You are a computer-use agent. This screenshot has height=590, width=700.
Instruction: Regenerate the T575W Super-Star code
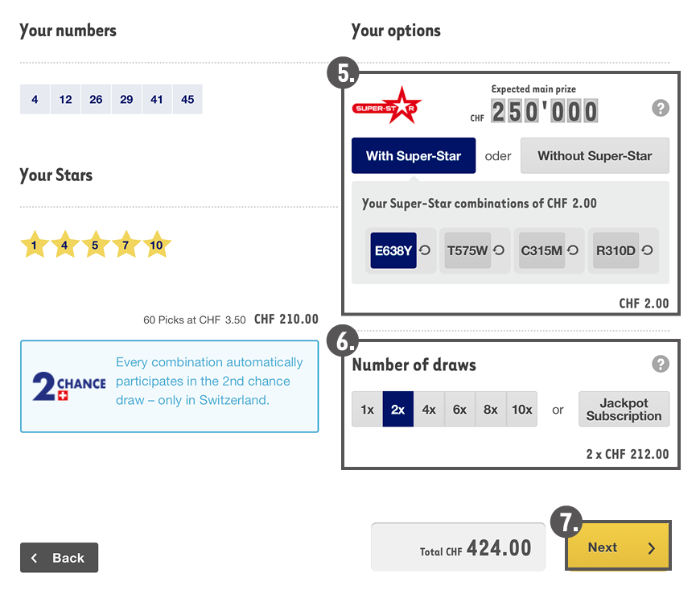pos(499,250)
